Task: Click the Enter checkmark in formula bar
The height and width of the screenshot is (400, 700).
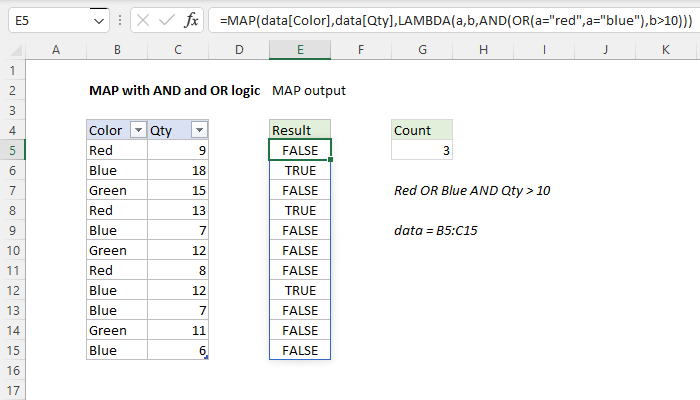Action: pos(165,20)
